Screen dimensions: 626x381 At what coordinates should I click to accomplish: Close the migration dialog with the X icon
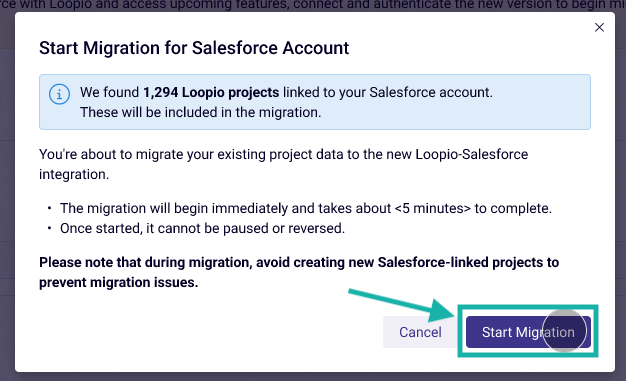click(599, 27)
